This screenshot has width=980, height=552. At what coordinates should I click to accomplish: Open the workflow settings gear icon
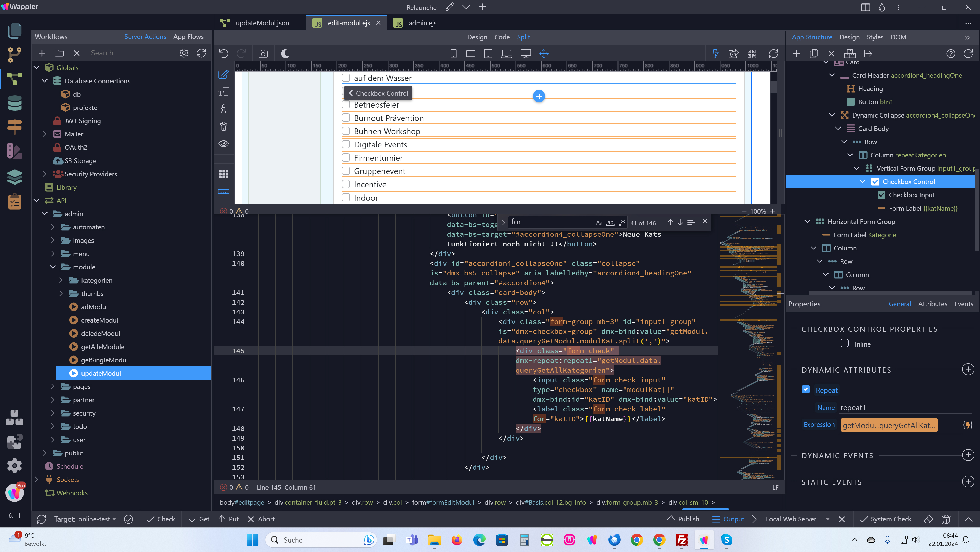184,53
